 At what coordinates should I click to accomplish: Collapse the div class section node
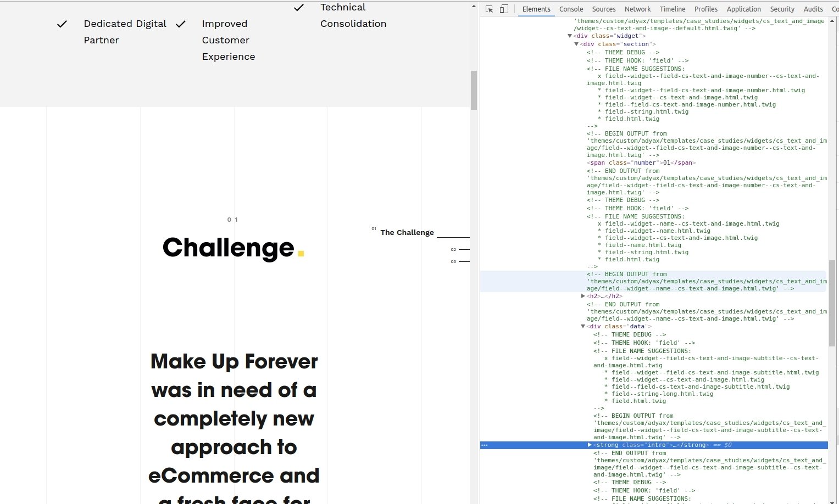[576, 44]
